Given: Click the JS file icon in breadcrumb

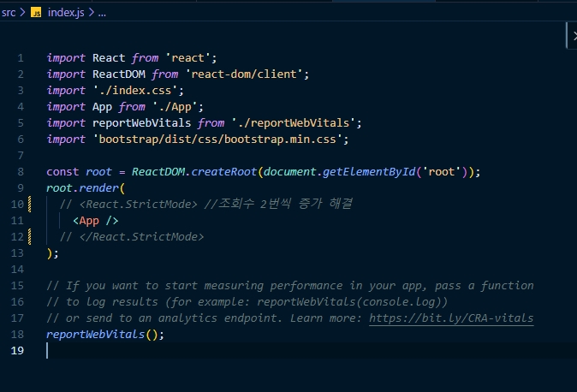Looking at the screenshot, I should 36,13.
